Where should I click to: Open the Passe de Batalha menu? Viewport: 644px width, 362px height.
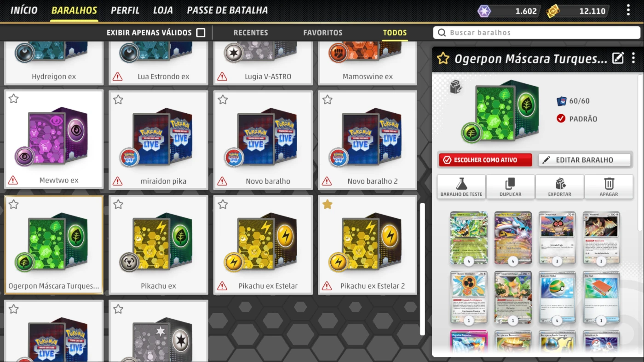227,10
